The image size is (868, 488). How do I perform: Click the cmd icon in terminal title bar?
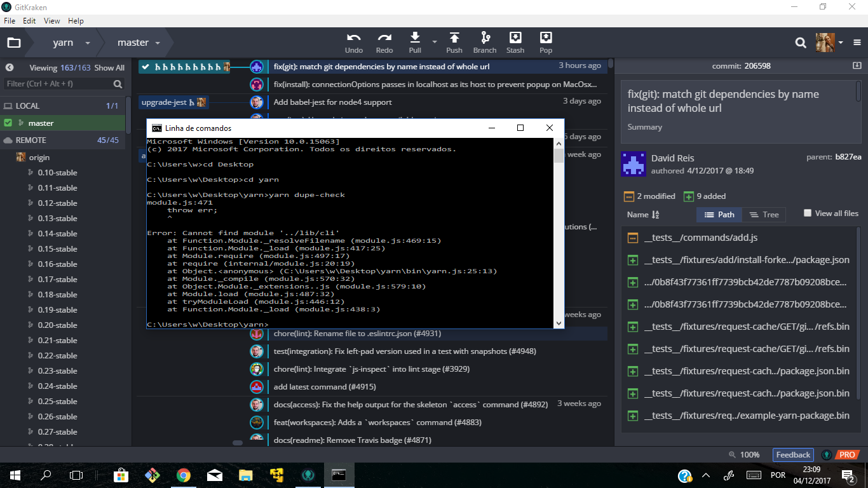tap(156, 128)
